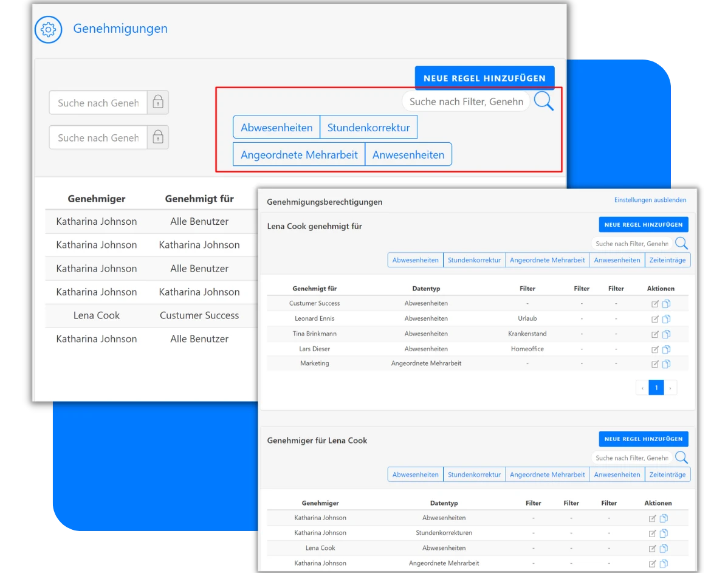Viewport: 728px width, 573px height.
Task: Select the large Abwesenheiten filter tab
Action: point(276,127)
